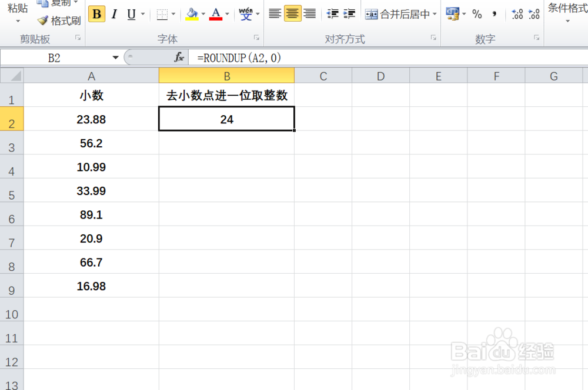
Task: Toggle off bold formatting
Action: point(96,14)
